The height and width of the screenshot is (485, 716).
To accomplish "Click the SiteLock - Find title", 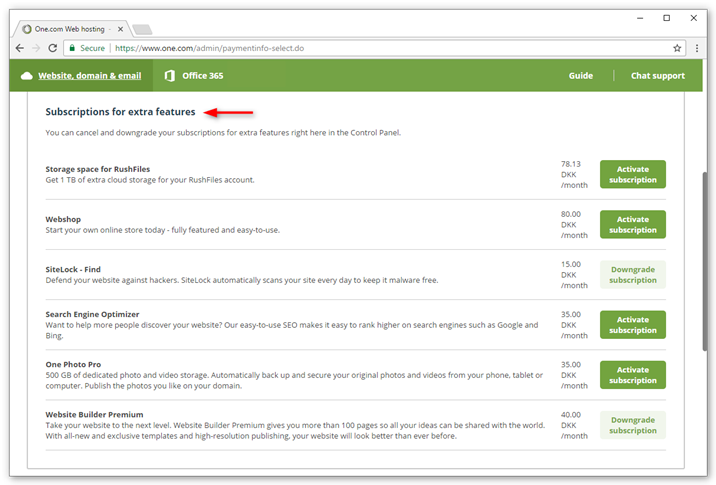I will pyautogui.click(x=73, y=269).
